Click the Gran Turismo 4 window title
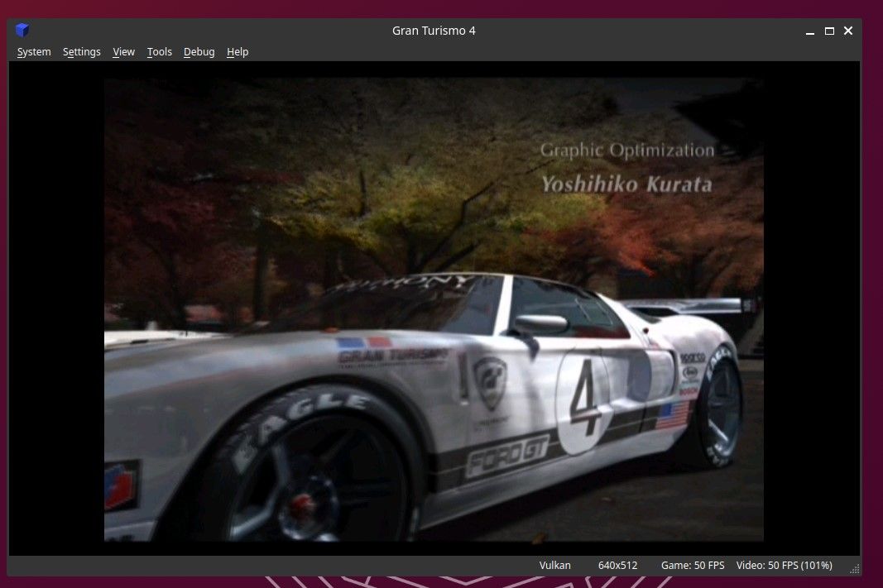The height and width of the screenshot is (588, 883). point(434,31)
